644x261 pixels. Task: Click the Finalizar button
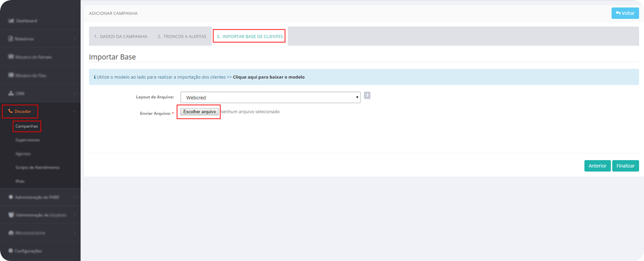point(625,166)
